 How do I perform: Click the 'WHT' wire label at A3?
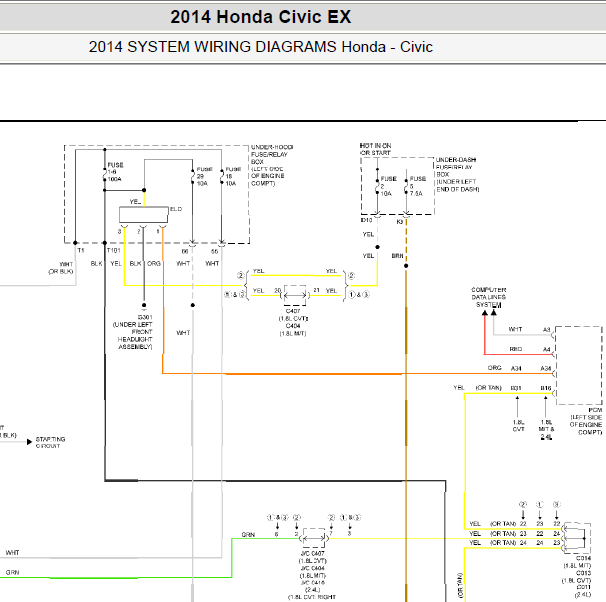point(515,329)
